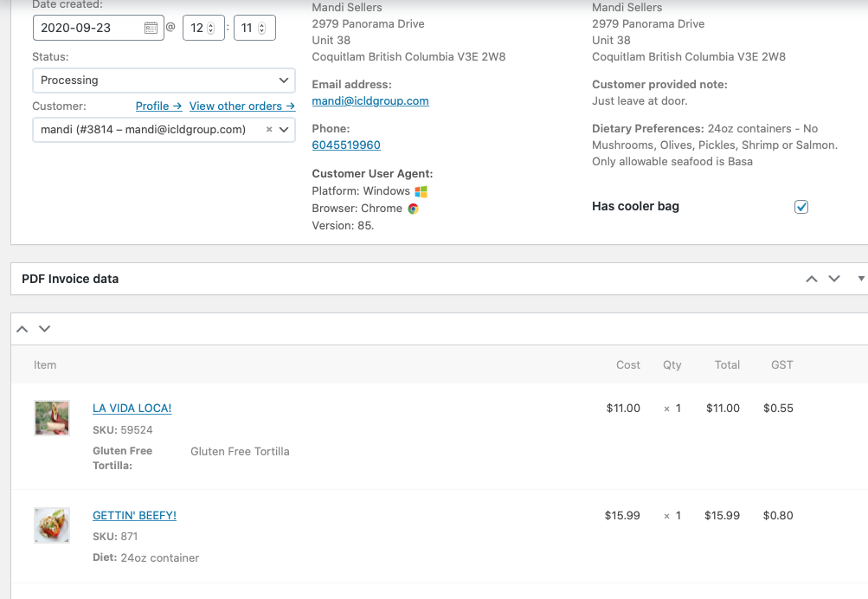Uncheck the Has cooler bag checkbox

point(801,207)
